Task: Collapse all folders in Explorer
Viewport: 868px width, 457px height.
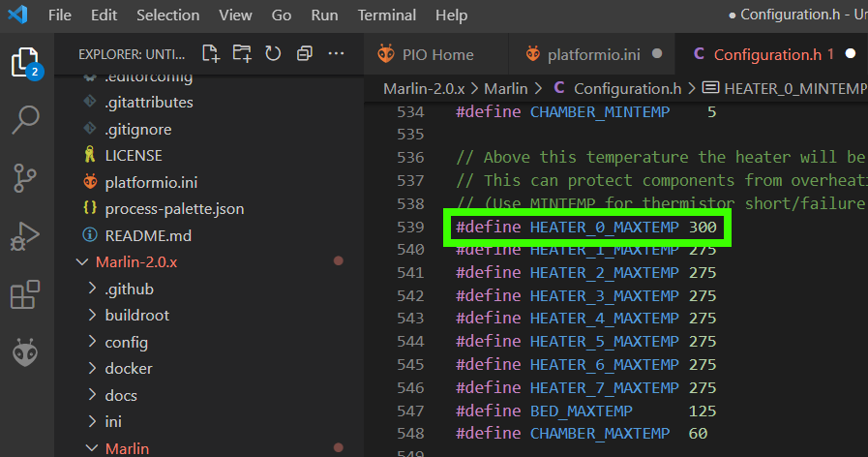Action: coord(305,53)
